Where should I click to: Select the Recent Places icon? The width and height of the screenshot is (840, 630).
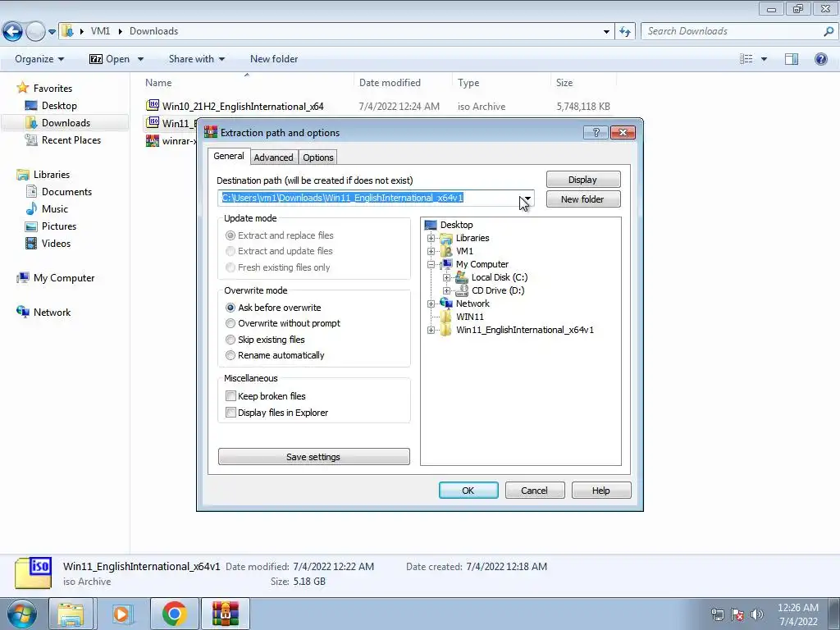click(31, 139)
